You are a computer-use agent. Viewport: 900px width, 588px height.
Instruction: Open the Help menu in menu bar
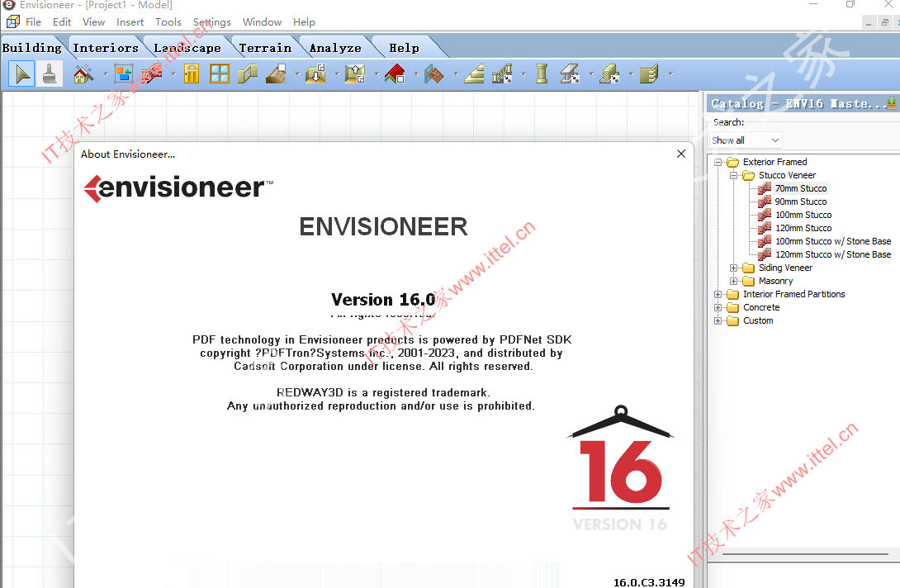tap(304, 21)
